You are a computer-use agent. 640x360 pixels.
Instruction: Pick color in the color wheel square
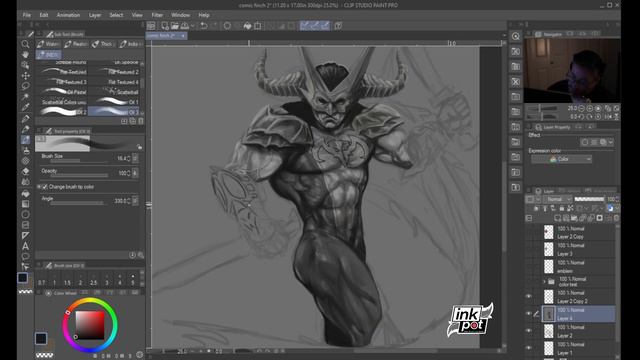(90, 325)
